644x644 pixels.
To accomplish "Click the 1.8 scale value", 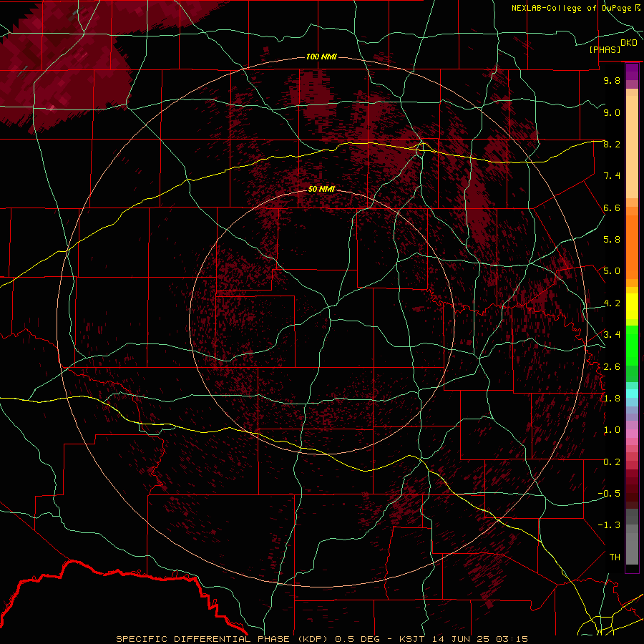I will click(x=612, y=399).
